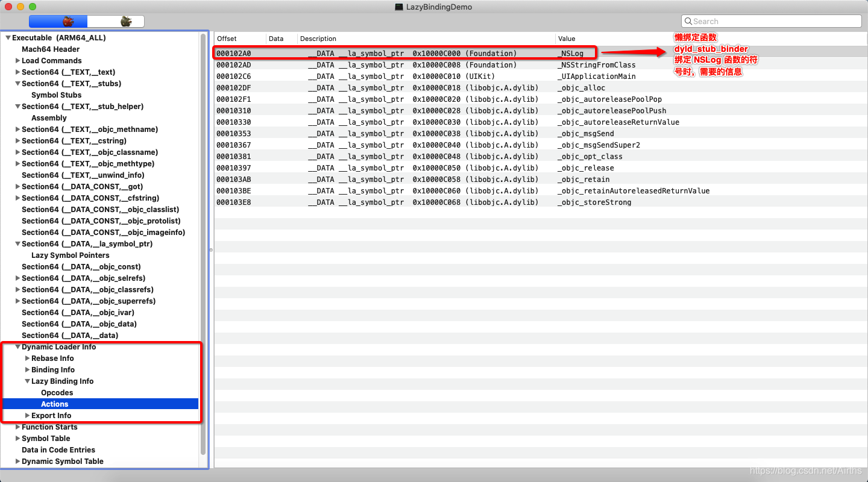This screenshot has height=482, width=868.
Task: Collapse the Lazy Binding Info triangle
Action: pos(27,381)
